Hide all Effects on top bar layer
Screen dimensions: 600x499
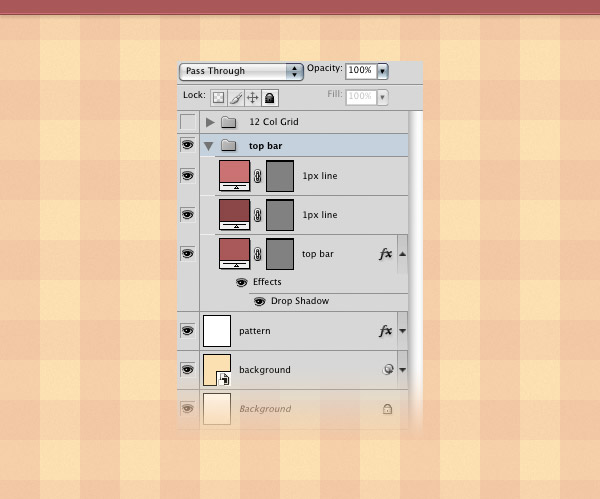[241, 282]
